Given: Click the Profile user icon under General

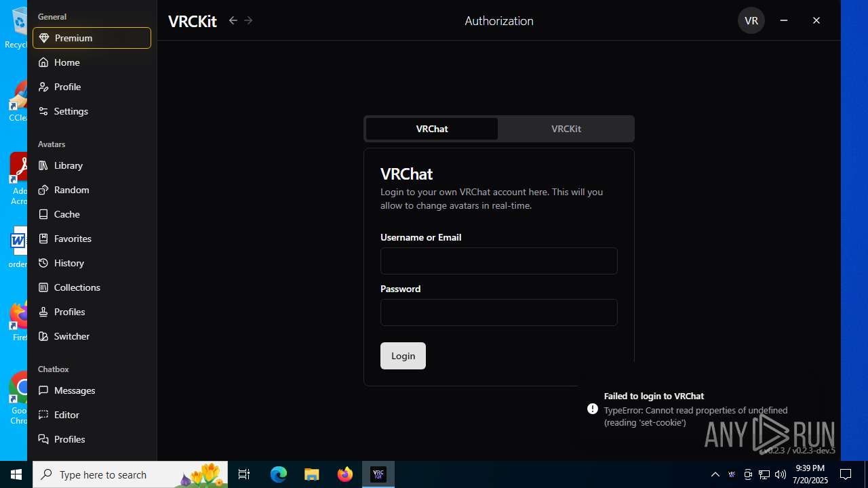Looking at the screenshot, I should click(43, 87).
